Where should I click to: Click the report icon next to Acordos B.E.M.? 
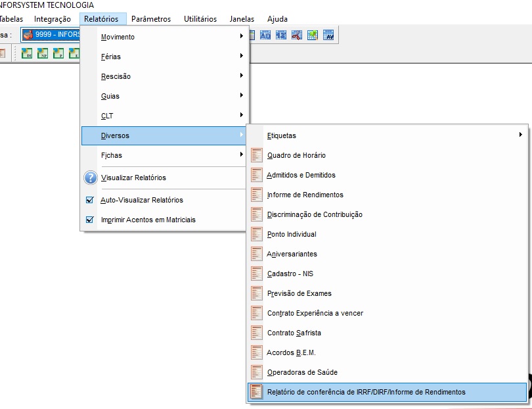click(x=257, y=352)
